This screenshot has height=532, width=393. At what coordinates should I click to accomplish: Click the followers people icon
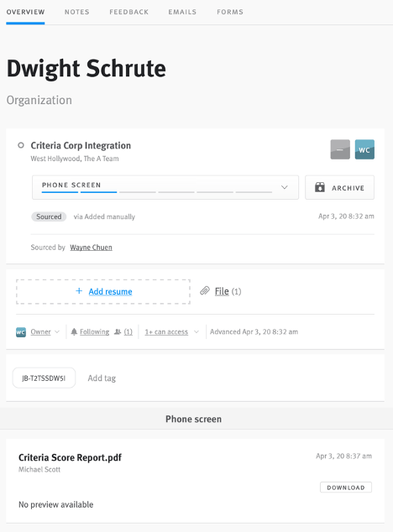(x=118, y=331)
